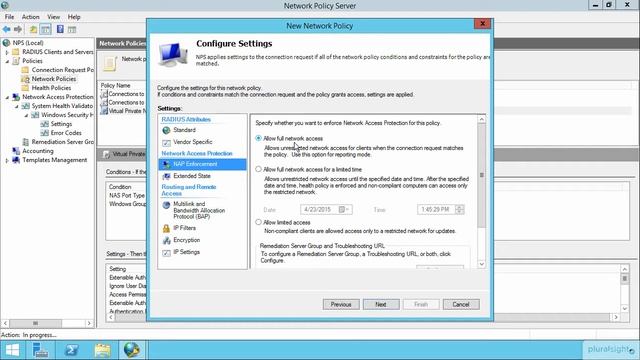The width and height of the screenshot is (640, 360).
Task: Open the Action menu
Action: click(x=31, y=17)
